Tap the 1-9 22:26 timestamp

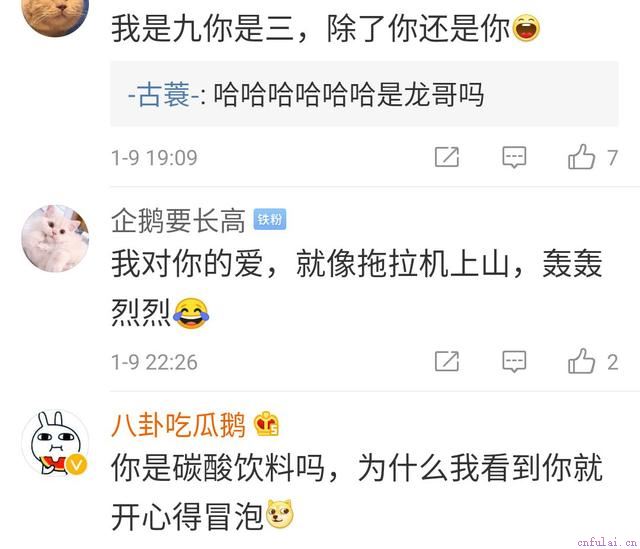click(155, 362)
